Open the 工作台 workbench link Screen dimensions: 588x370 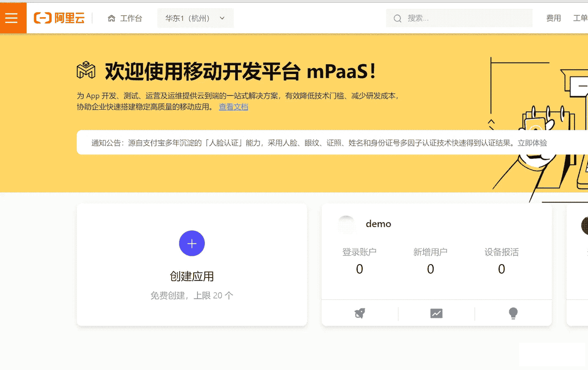131,18
